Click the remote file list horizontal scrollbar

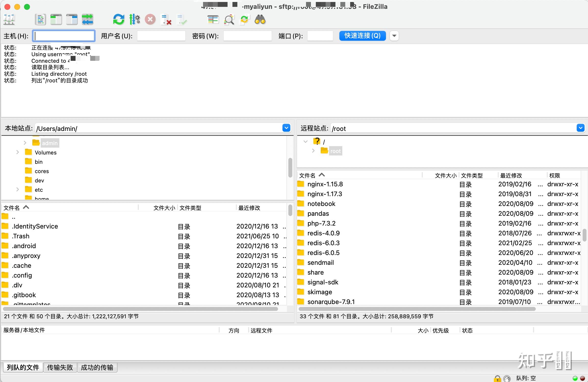417,309
